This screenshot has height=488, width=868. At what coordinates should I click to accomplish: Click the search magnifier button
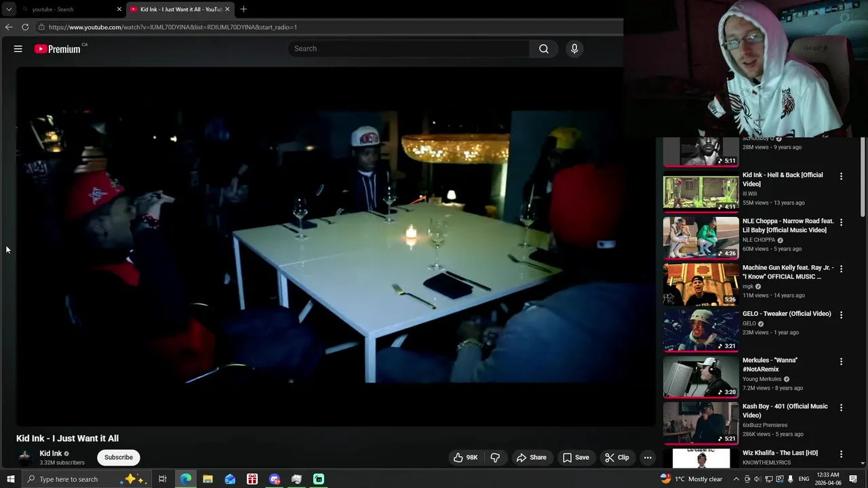pyautogui.click(x=543, y=49)
